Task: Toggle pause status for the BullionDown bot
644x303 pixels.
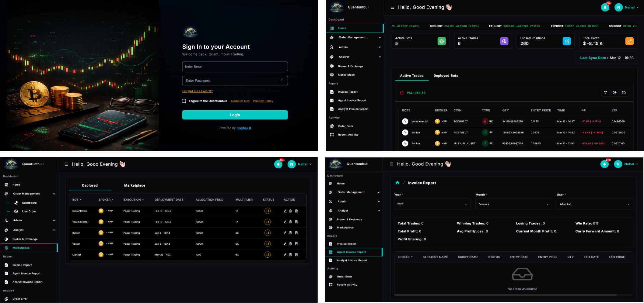Action: click(x=268, y=211)
